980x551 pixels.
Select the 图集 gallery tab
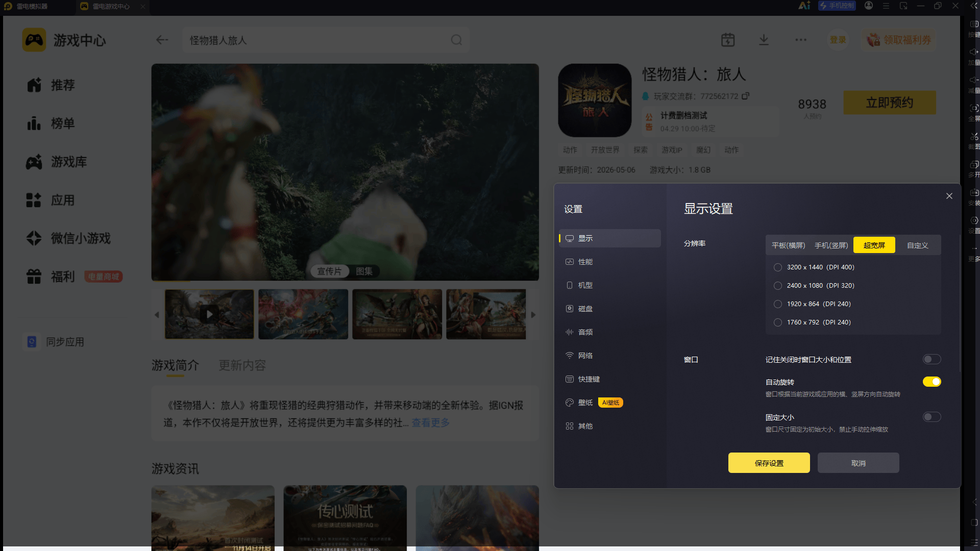pos(364,271)
